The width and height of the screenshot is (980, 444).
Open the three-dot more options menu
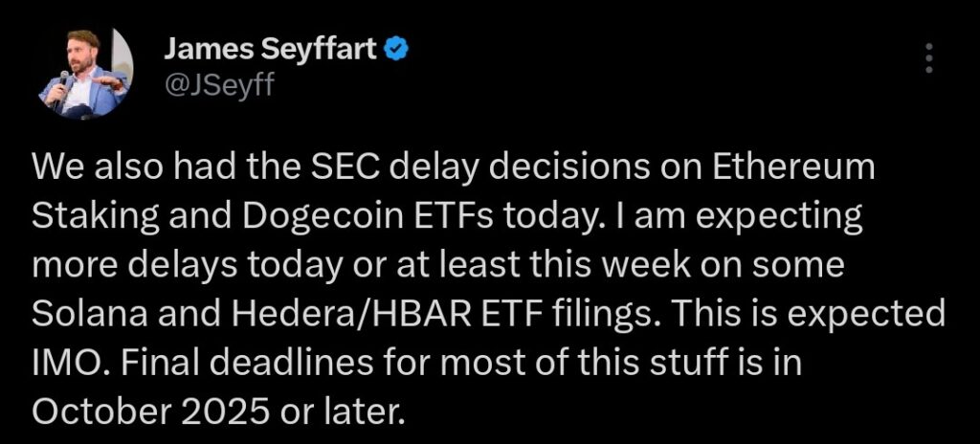[x=927, y=58]
